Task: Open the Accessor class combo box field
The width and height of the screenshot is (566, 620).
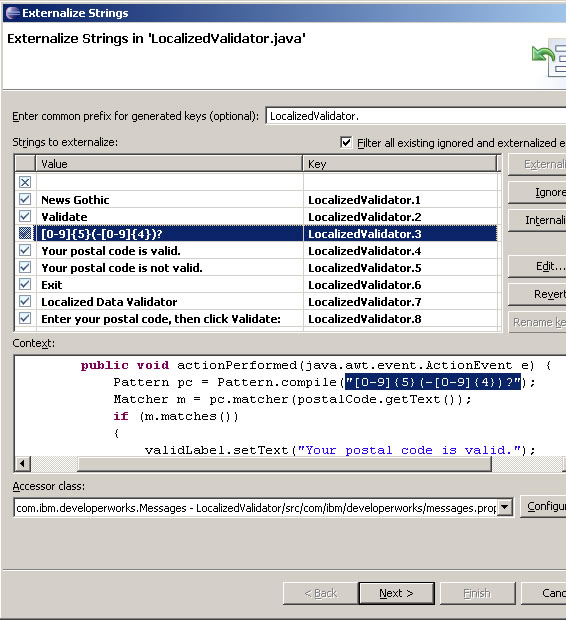Action: point(263,507)
